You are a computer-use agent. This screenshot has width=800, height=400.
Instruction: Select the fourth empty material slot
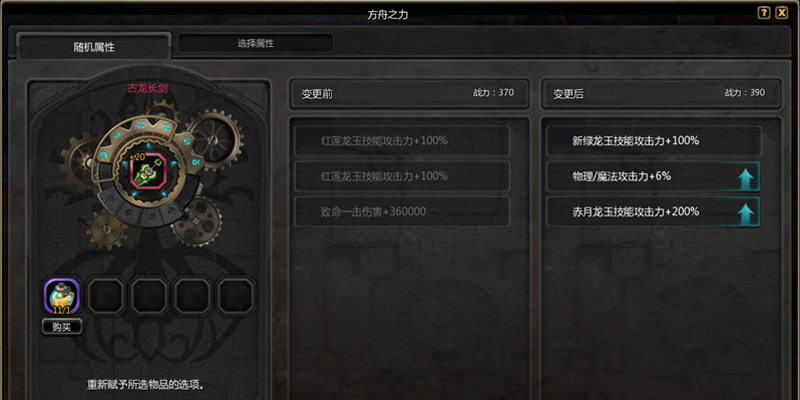point(193,296)
